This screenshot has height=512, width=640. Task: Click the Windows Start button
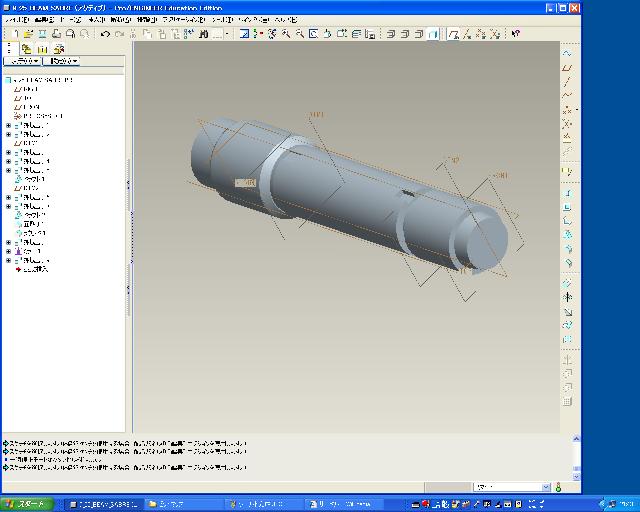tap(24, 503)
